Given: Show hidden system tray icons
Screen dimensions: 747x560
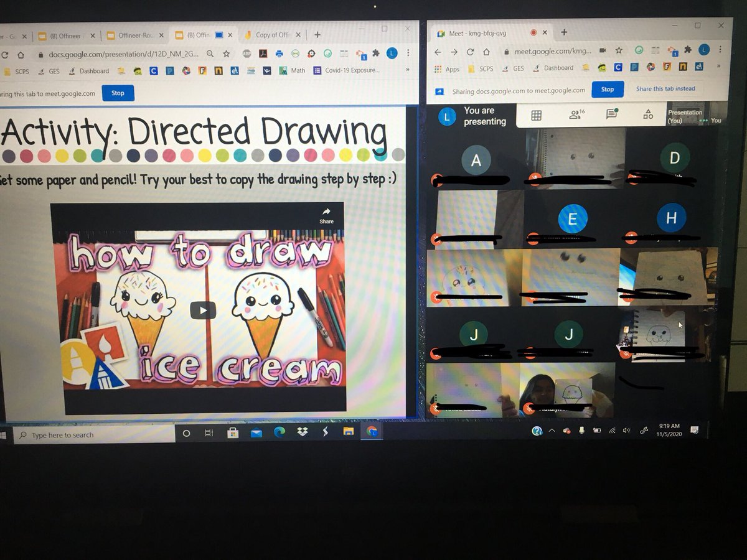Looking at the screenshot, I should point(552,431).
